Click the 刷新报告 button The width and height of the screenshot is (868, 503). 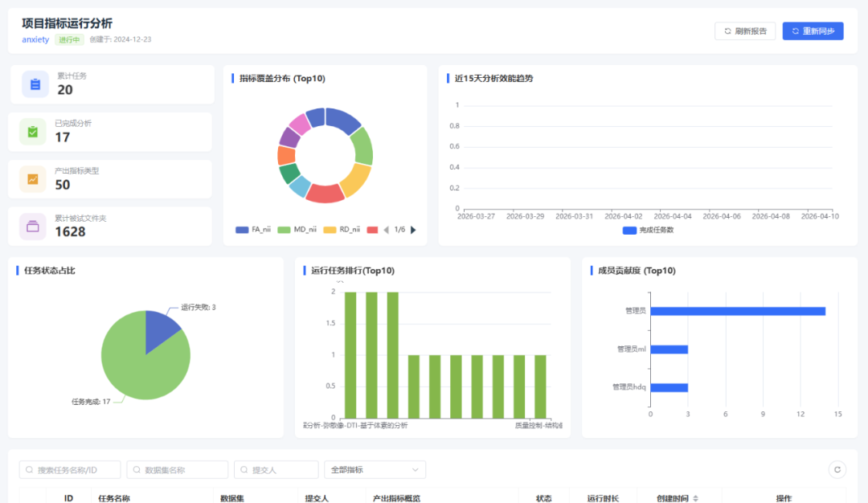745,31
